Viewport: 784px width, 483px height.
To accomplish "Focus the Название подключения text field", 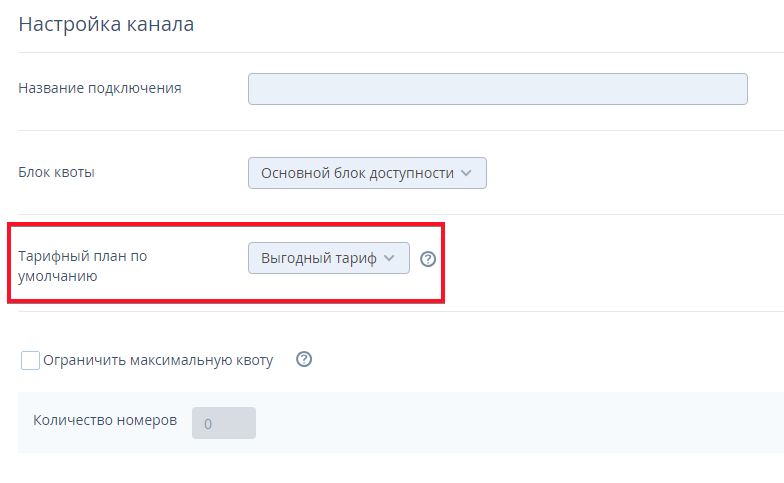I will pyautogui.click(x=497, y=89).
